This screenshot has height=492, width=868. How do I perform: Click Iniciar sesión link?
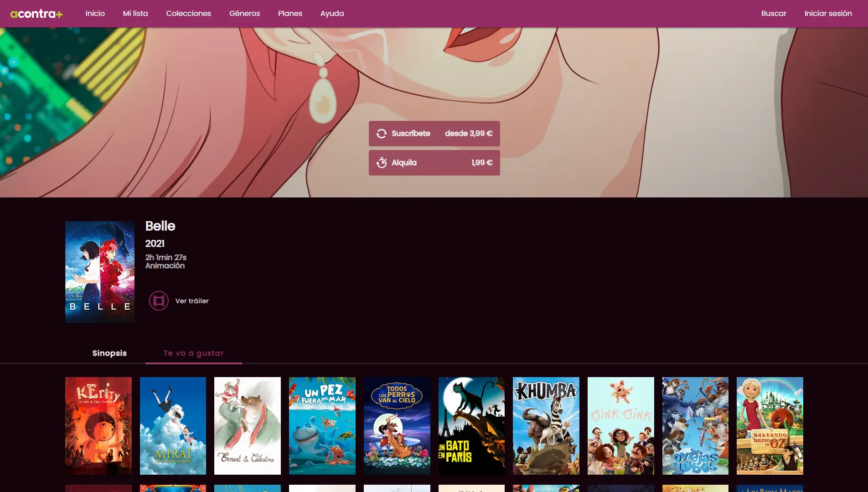[828, 14]
